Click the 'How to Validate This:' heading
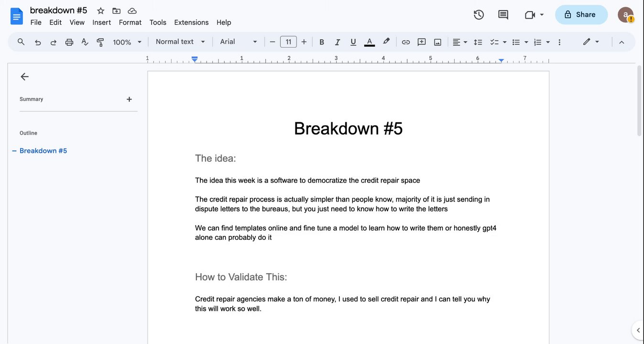644x344 pixels. pos(241,277)
